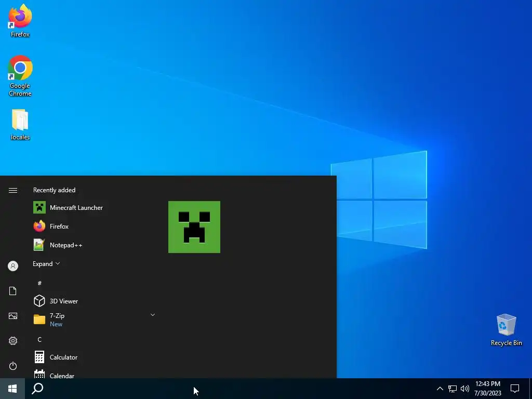Image resolution: width=532 pixels, height=399 pixels.
Task: Open Pictures from Start sidebar
Action: coord(13,316)
